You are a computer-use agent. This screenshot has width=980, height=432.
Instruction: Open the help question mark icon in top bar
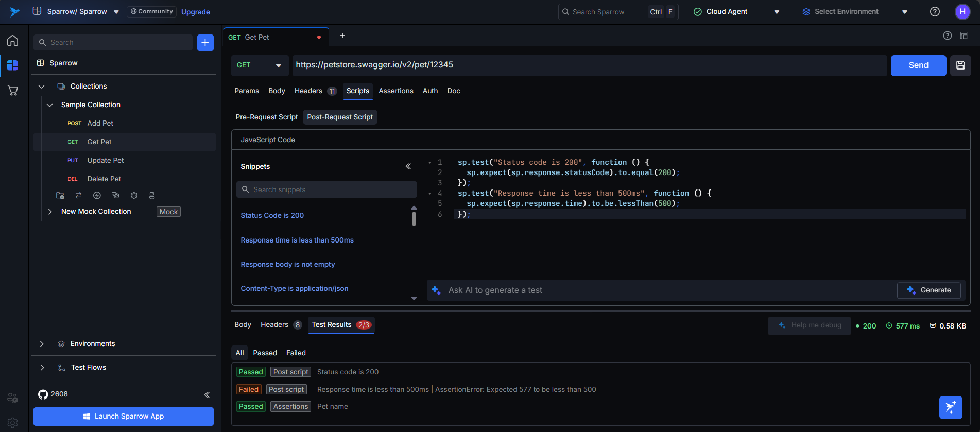pos(935,12)
